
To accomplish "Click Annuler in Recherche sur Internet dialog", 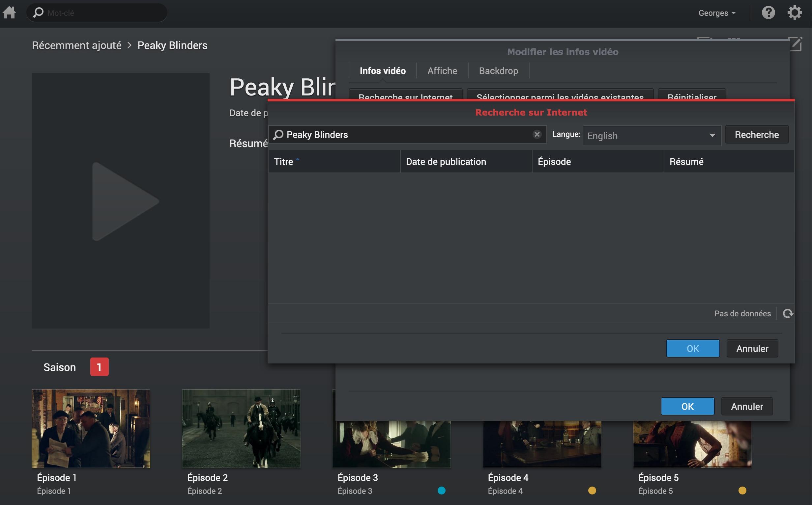I will (x=752, y=348).
